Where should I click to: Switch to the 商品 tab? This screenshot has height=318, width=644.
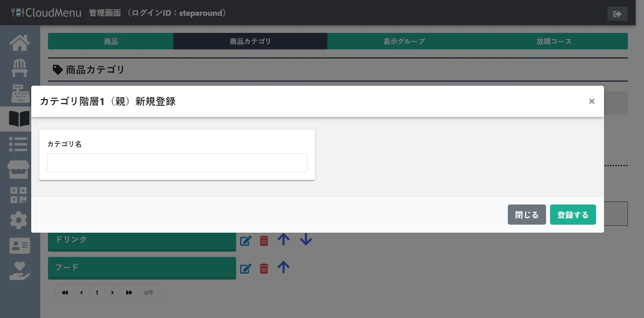pos(111,41)
